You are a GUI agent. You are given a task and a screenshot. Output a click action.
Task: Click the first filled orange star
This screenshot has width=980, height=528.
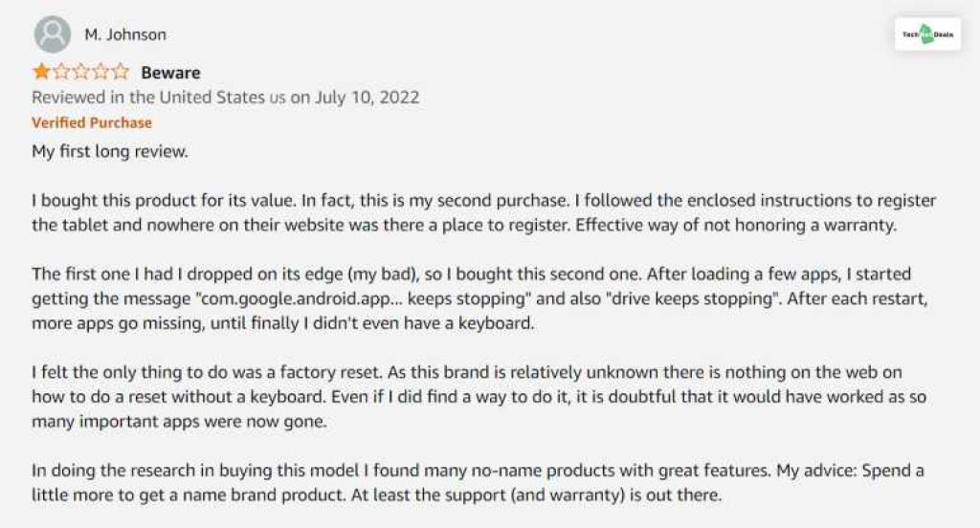(41, 72)
